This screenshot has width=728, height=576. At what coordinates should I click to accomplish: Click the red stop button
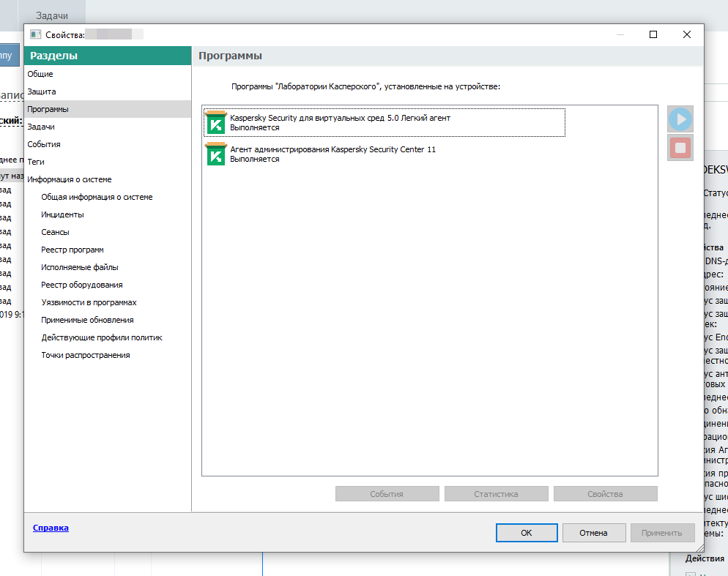(680, 148)
